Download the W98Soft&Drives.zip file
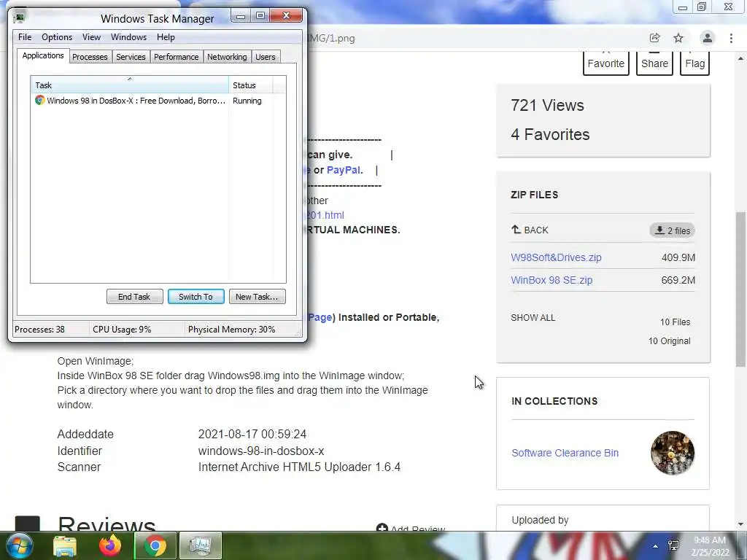The height and width of the screenshot is (560, 747). [x=556, y=257]
